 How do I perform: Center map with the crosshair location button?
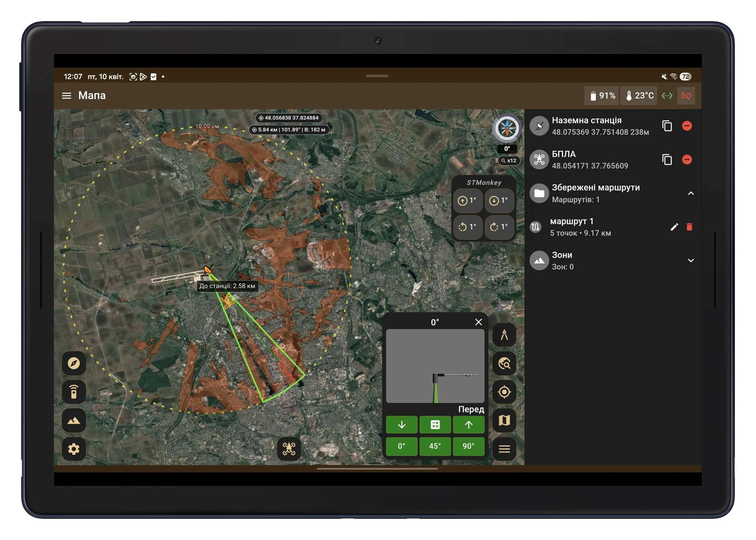coord(504,392)
